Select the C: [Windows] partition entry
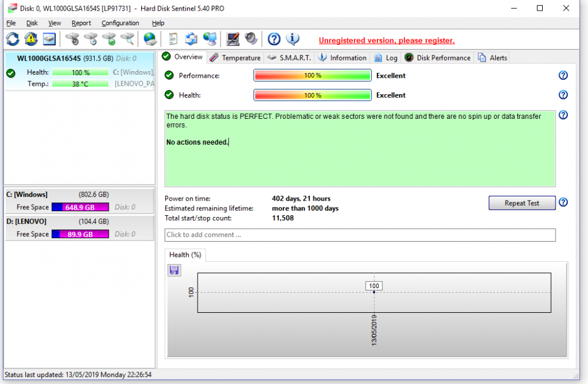The image size is (588, 384). [x=79, y=201]
